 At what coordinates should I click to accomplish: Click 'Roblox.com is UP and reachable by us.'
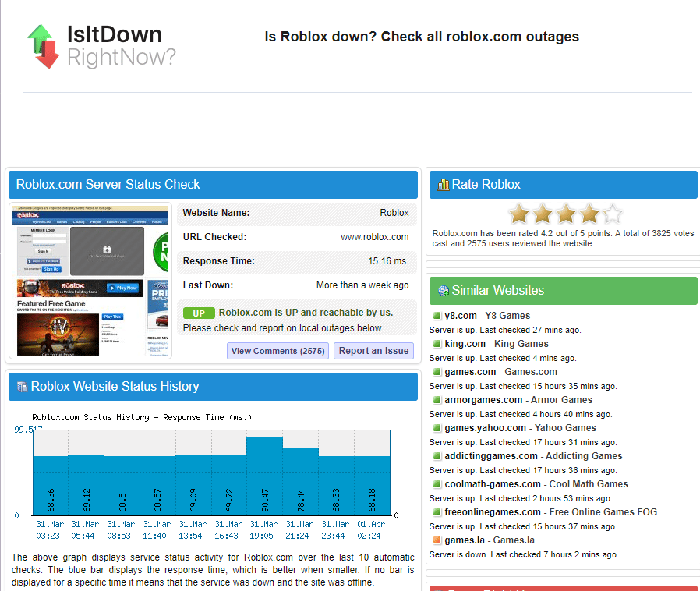pos(306,313)
